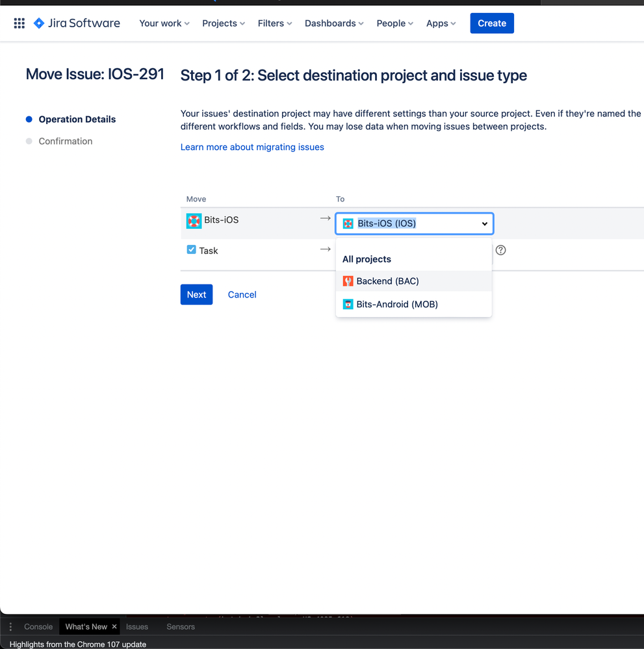Click the arrow icon in the Bits-iOS row
Viewport: 644px width, 649px height.
tap(325, 218)
